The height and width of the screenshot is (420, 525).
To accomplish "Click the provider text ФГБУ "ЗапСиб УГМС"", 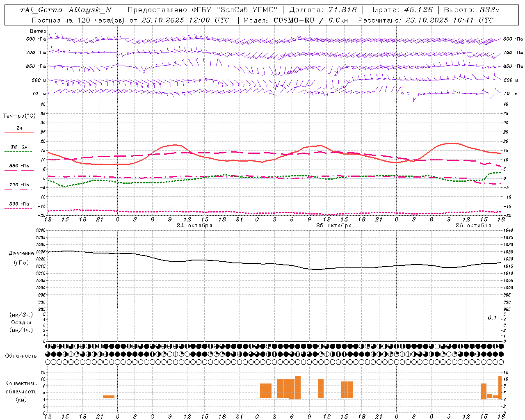I will click(235, 10).
